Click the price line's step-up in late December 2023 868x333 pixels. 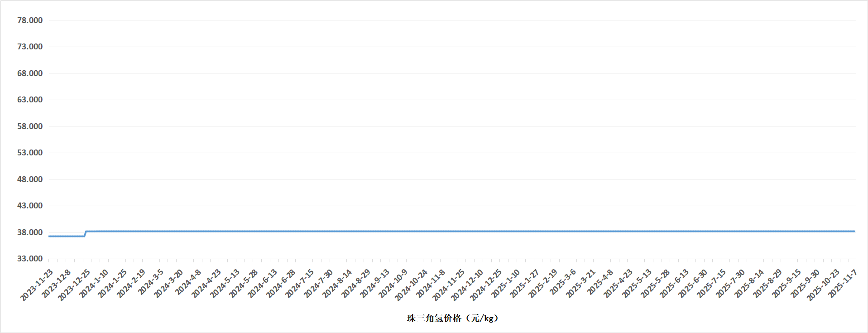pos(85,234)
